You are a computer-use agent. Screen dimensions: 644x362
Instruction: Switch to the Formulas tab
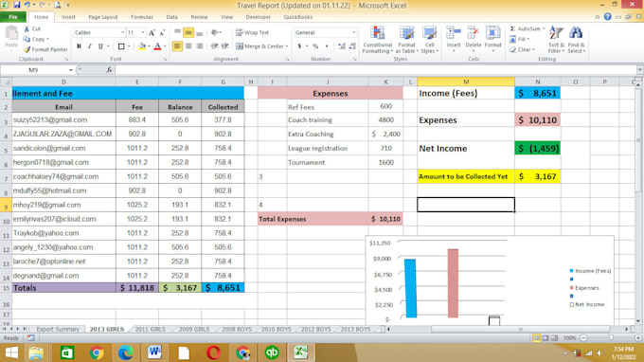(x=142, y=17)
